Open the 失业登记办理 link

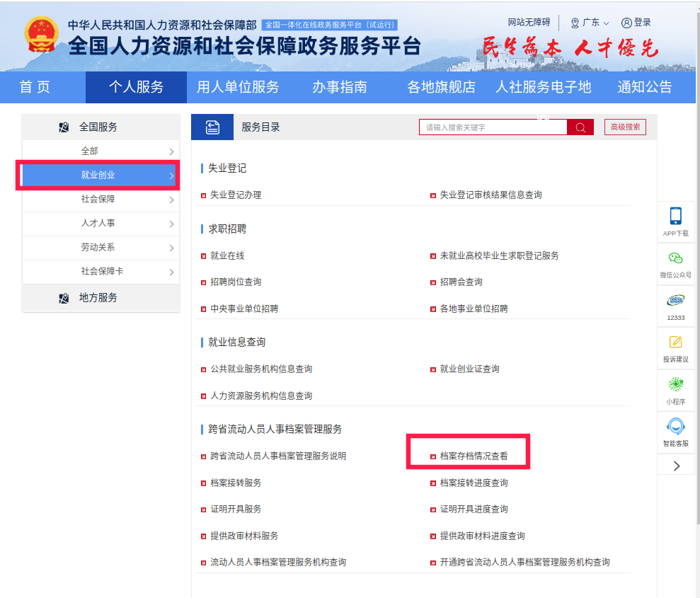tap(236, 195)
